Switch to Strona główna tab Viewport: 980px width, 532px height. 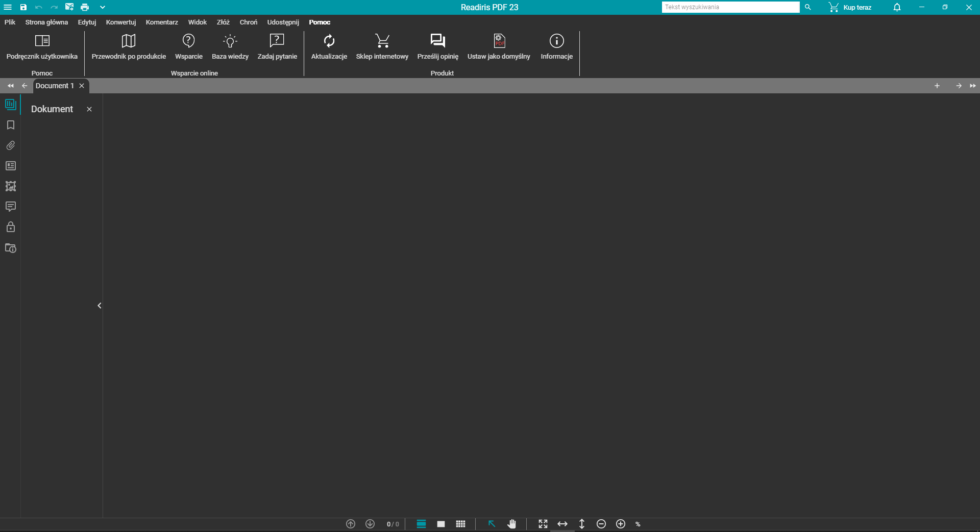[46, 22]
